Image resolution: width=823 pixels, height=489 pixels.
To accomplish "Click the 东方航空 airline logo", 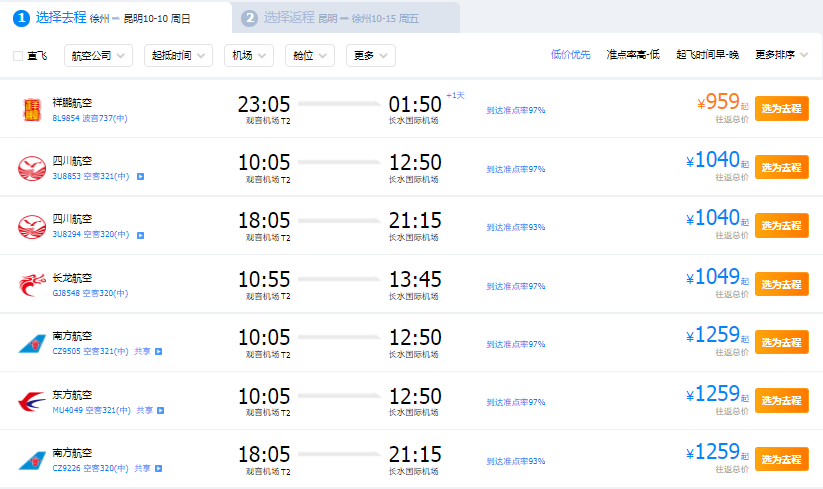I will pyautogui.click(x=32, y=402).
